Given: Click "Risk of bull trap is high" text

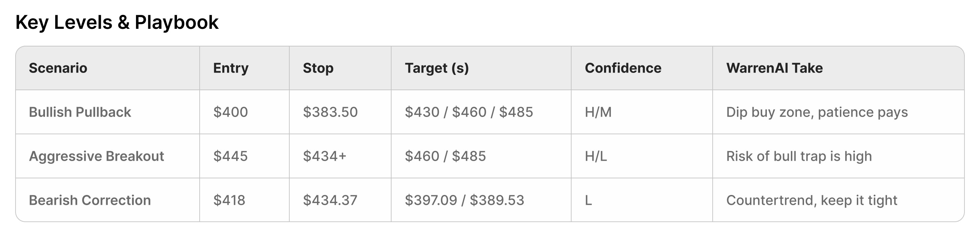Looking at the screenshot, I should [x=799, y=156].
